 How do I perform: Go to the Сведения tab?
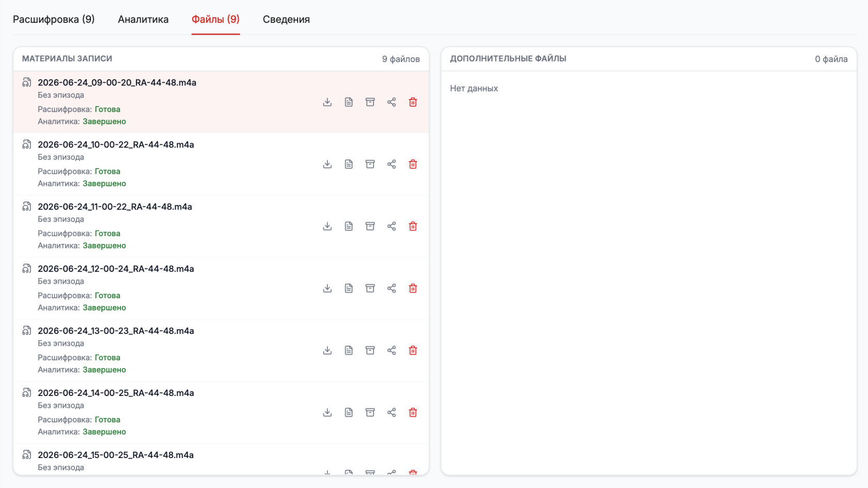point(286,19)
